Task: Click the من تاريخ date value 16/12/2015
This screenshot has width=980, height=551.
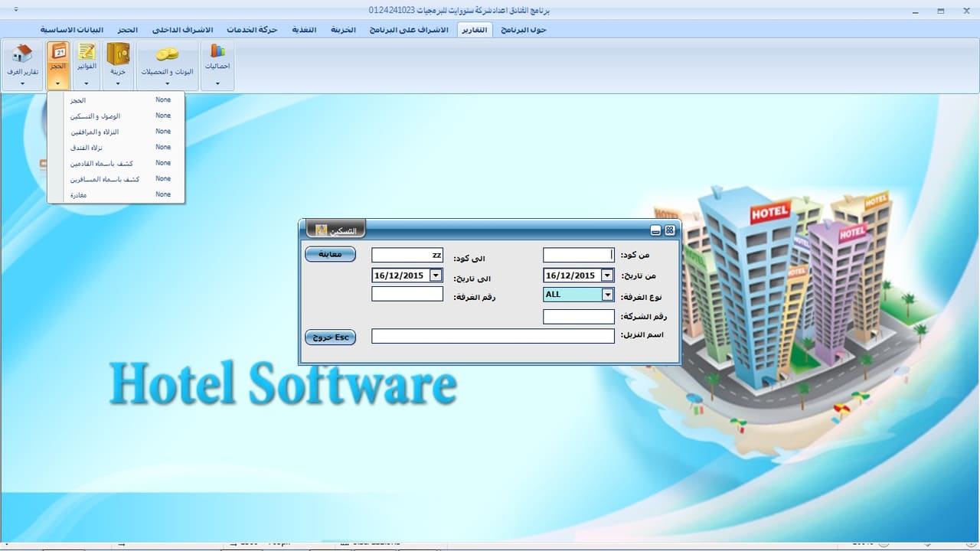Action: pos(570,275)
